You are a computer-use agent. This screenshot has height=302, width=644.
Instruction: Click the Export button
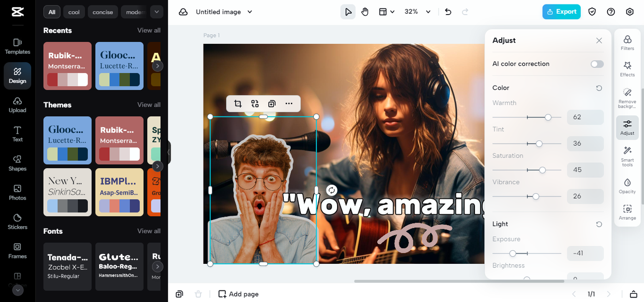(x=561, y=12)
